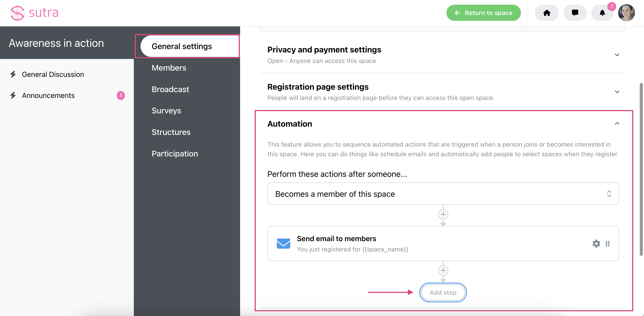644x316 pixels.
Task: Click plus icon below Send email step
Action: pos(443,271)
